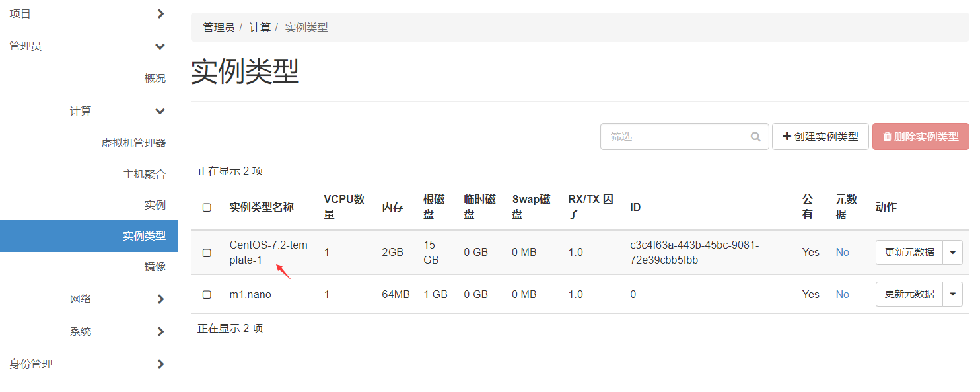Viewport: 980px width, 392px height.
Task: Click 计算 in the breadcrumb
Action: pyautogui.click(x=260, y=27)
